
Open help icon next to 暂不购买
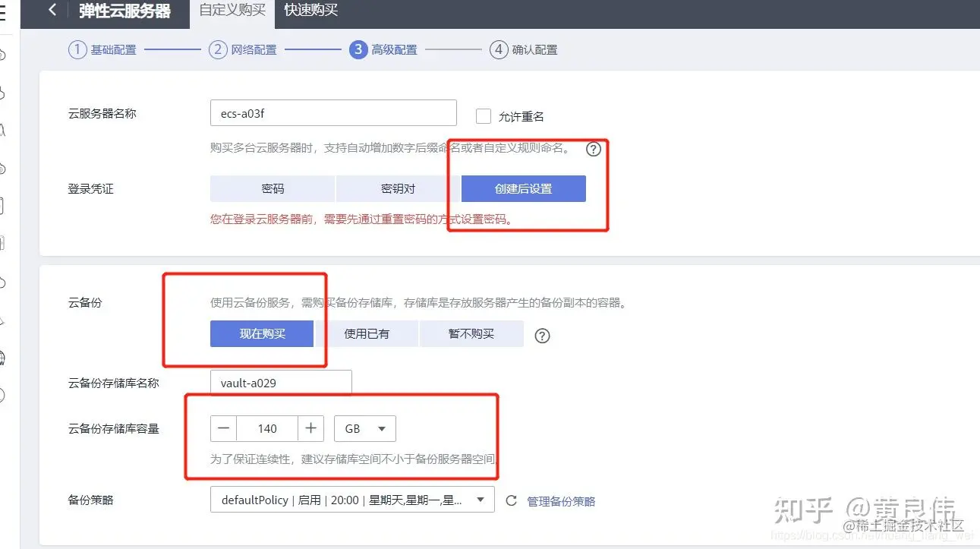542,336
